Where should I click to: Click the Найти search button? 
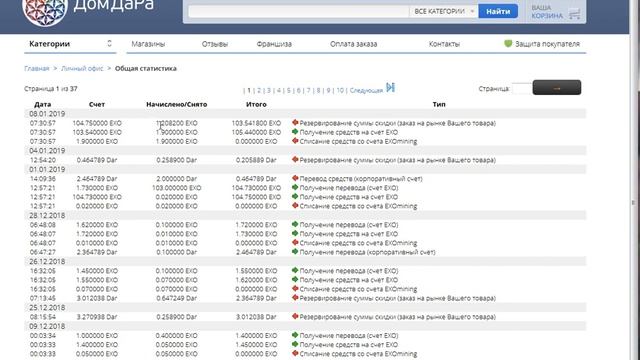[x=498, y=11]
